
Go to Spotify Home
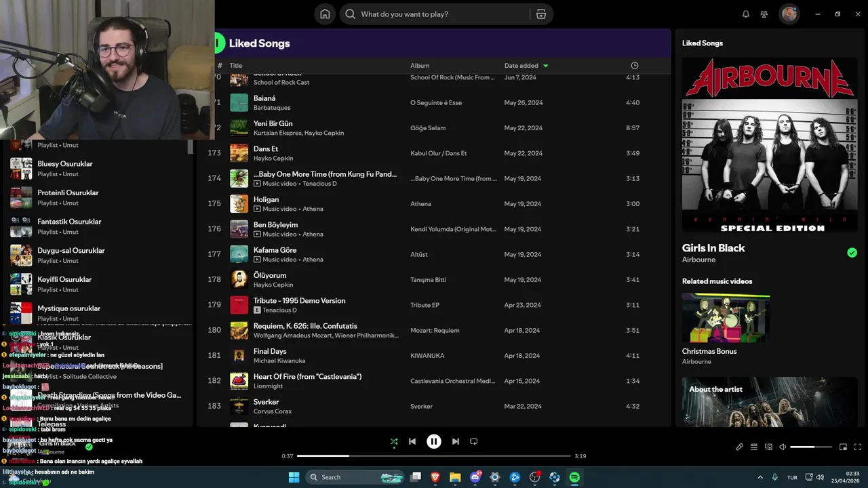click(x=325, y=14)
